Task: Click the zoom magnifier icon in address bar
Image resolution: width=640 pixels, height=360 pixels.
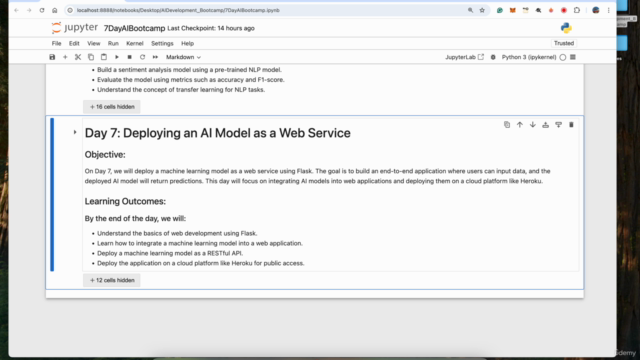Action: (x=470, y=10)
